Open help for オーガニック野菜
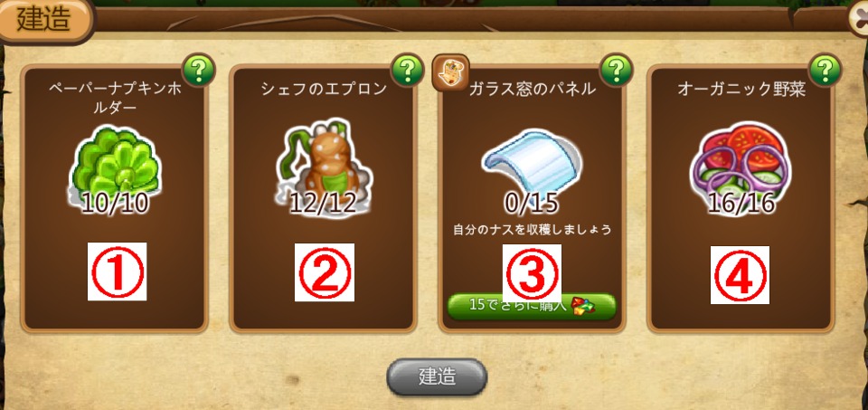Screen dimensions: 868x410 (x=825, y=70)
